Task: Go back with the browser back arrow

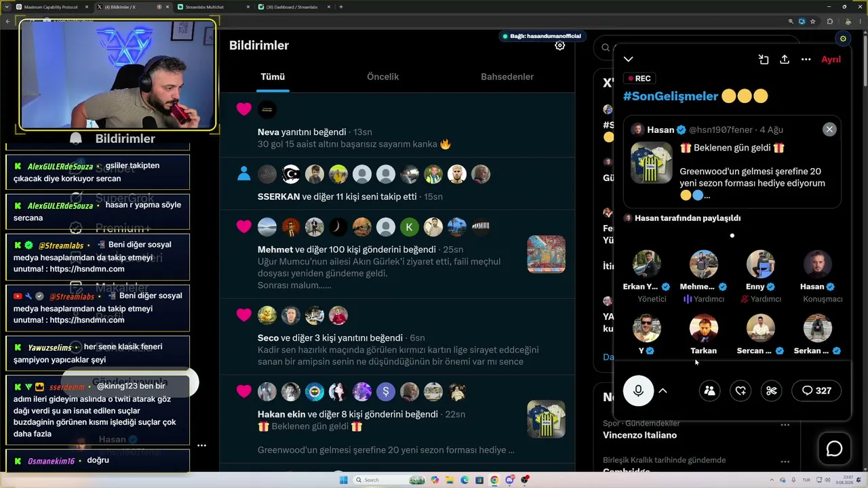Action: click(x=7, y=21)
